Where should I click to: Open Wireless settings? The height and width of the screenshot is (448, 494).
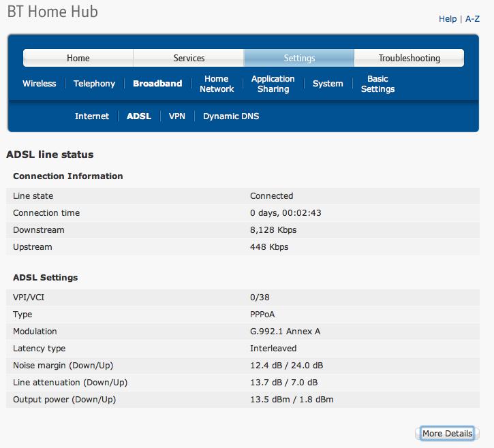40,84
